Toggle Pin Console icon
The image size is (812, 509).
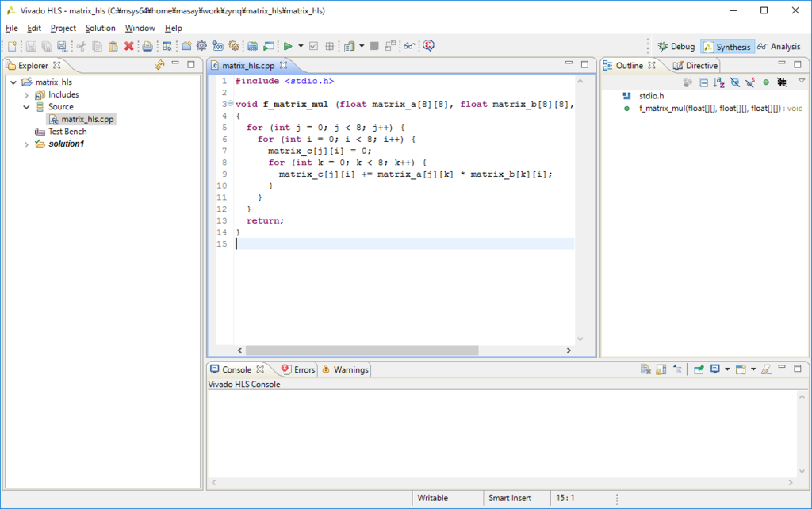tap(699, 369)
